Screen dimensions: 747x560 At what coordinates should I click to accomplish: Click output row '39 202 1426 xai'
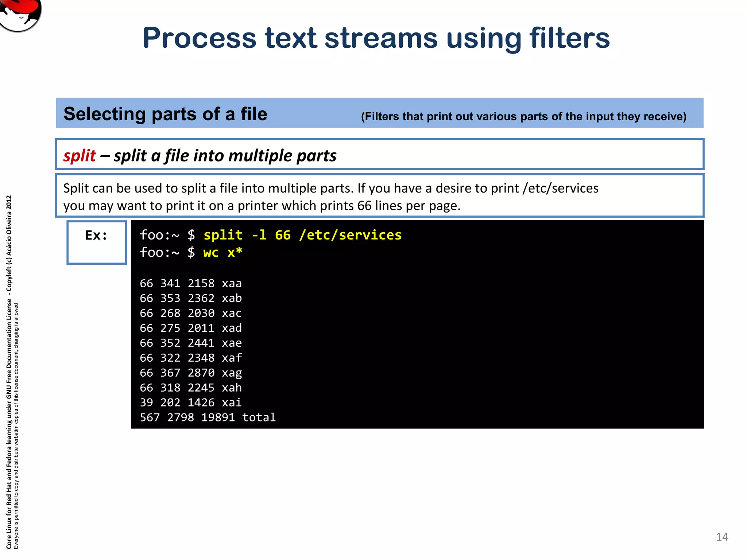click(x=191, y=402)
